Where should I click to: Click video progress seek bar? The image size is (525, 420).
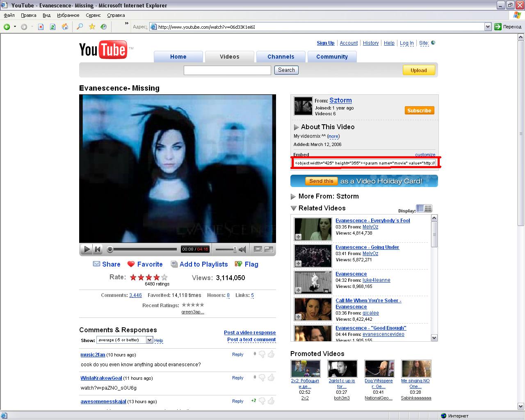(x=142, y=249)
